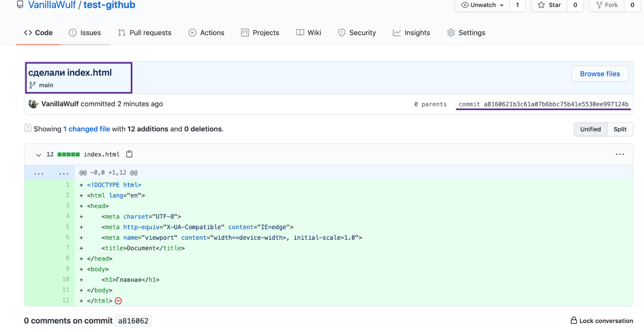644x332 pixels.
Task: Open the Projects tab
Action: 260,33
